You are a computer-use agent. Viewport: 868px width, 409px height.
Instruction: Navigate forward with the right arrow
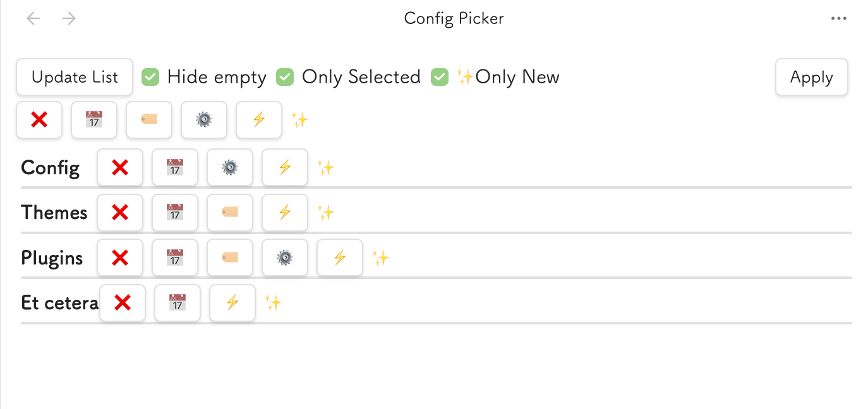(x=69, y=19)
